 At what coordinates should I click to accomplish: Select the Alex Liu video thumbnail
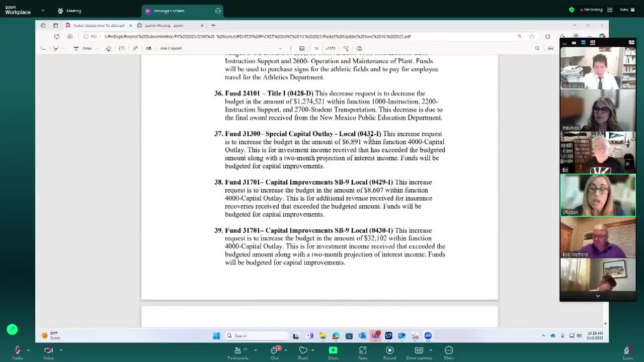(x=598, y=68)
